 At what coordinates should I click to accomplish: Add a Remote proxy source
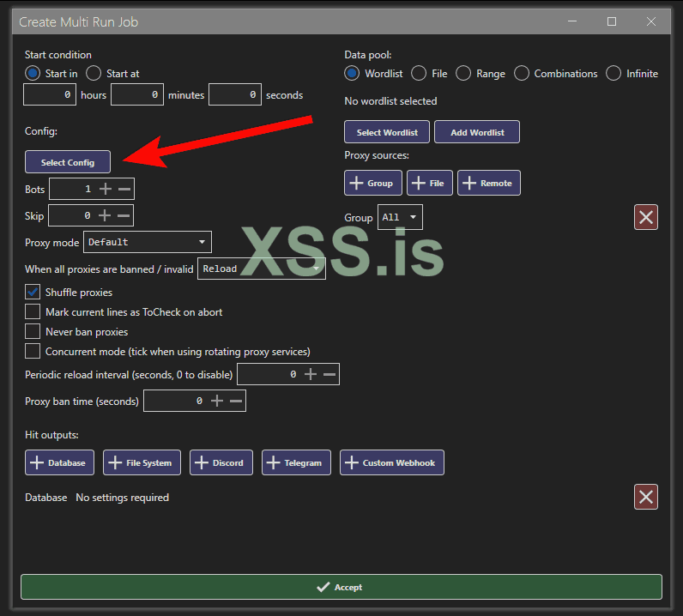pyautogui.click(x=489, y=183)
